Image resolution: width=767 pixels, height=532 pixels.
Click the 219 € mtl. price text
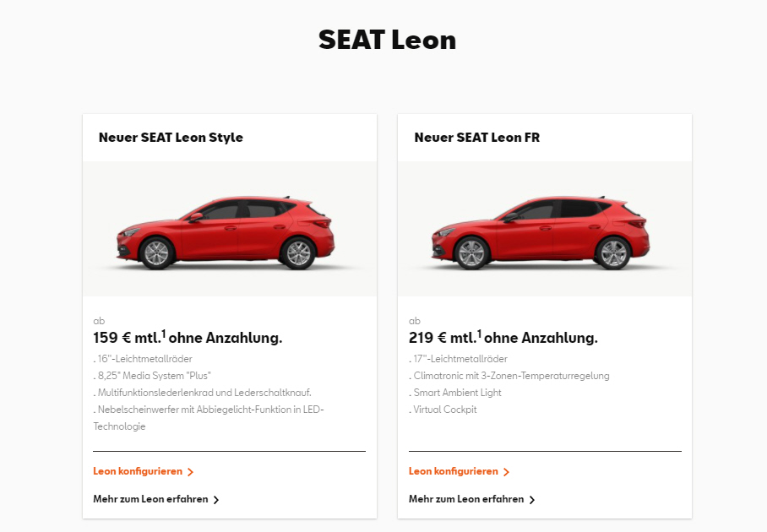[x=443, y=338]
